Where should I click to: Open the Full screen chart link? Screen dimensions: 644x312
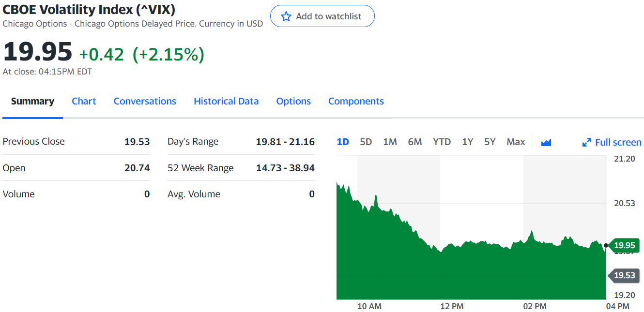tap(612, 142)
